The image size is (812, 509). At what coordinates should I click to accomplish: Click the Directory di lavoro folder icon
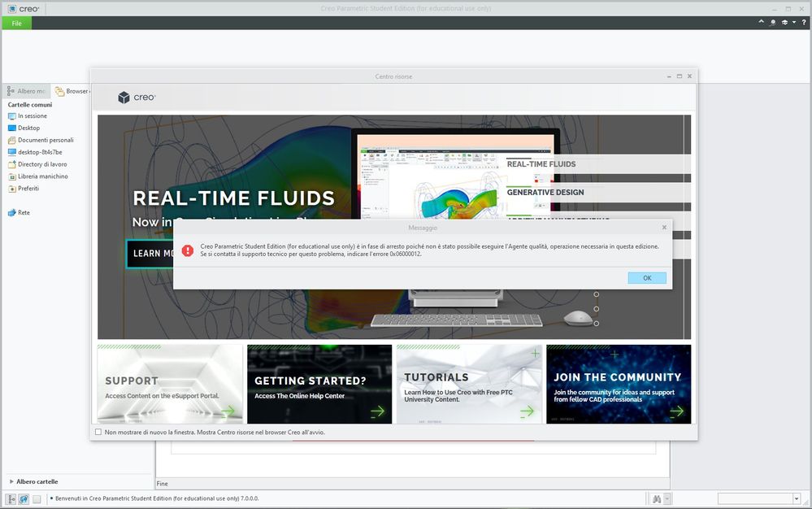(x=12, y=165)
